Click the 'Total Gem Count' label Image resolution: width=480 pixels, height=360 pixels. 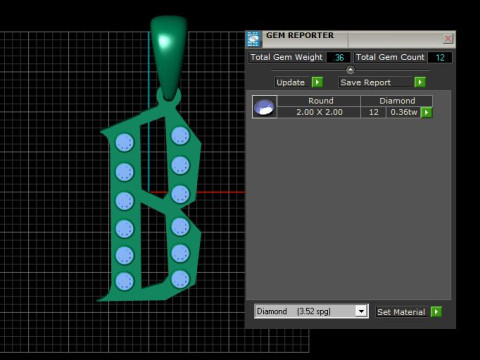[x=390, y=57]
